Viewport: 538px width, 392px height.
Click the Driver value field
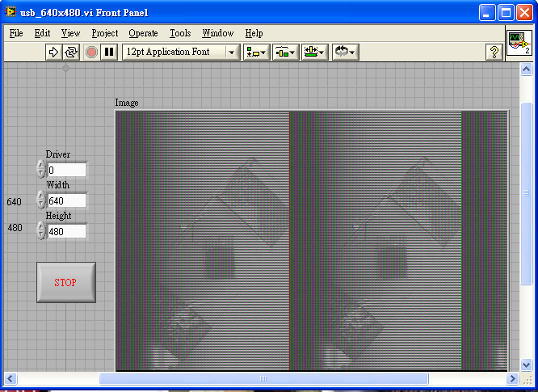[66, 170]
